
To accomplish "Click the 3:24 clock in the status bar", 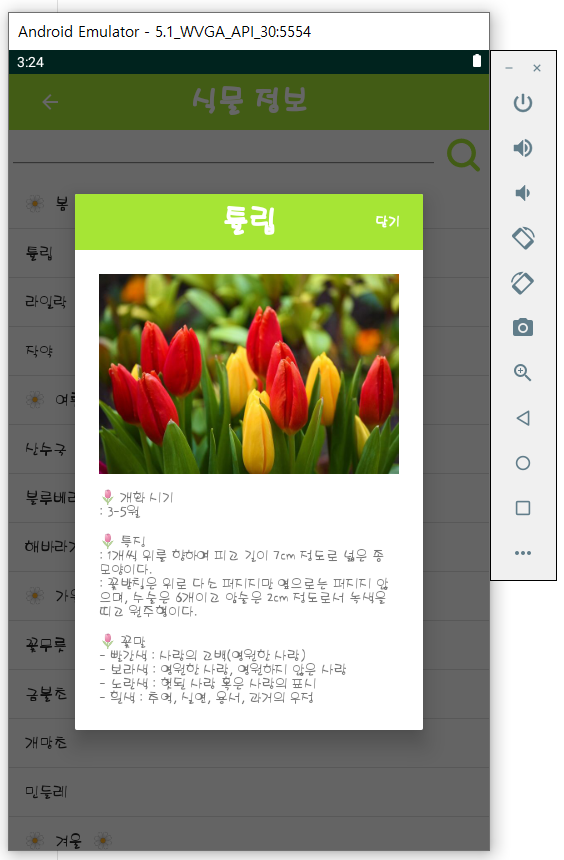I will tap(30, 62).
